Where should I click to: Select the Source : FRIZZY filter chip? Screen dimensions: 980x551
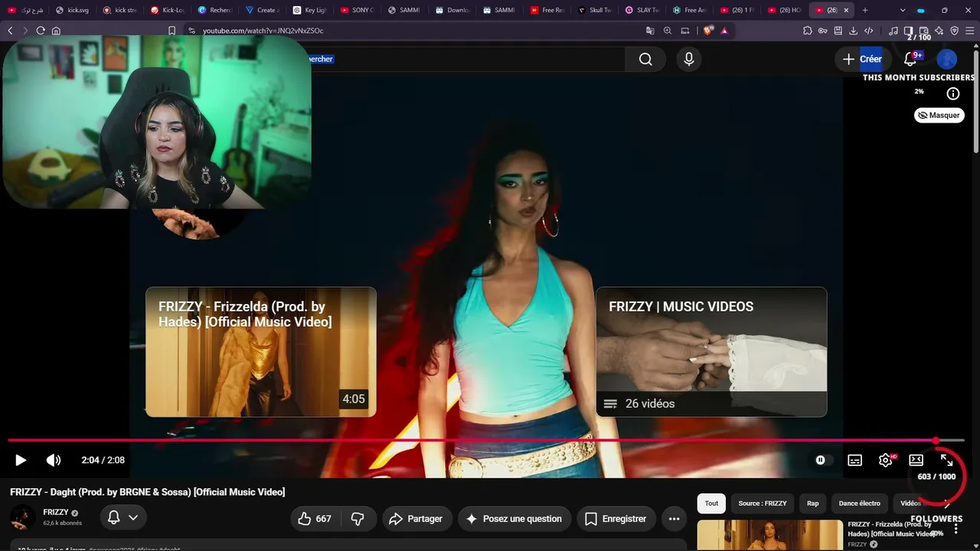(x=763, y=503)
